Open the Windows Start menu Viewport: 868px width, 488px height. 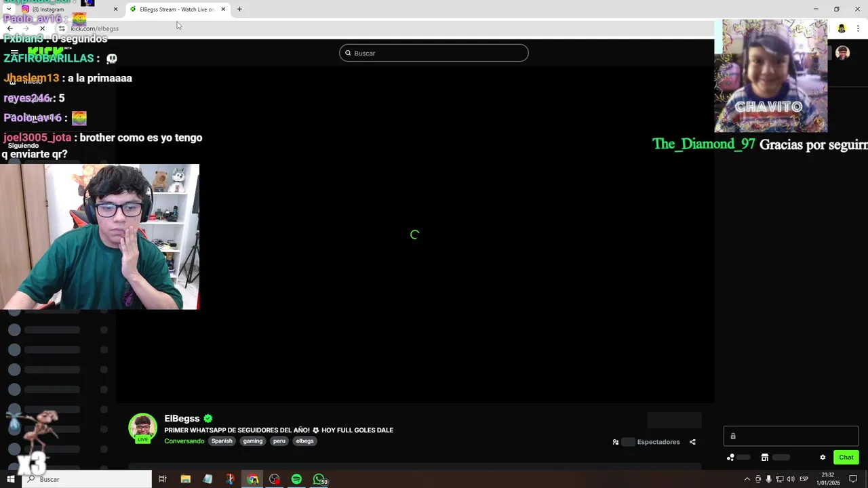10,479
